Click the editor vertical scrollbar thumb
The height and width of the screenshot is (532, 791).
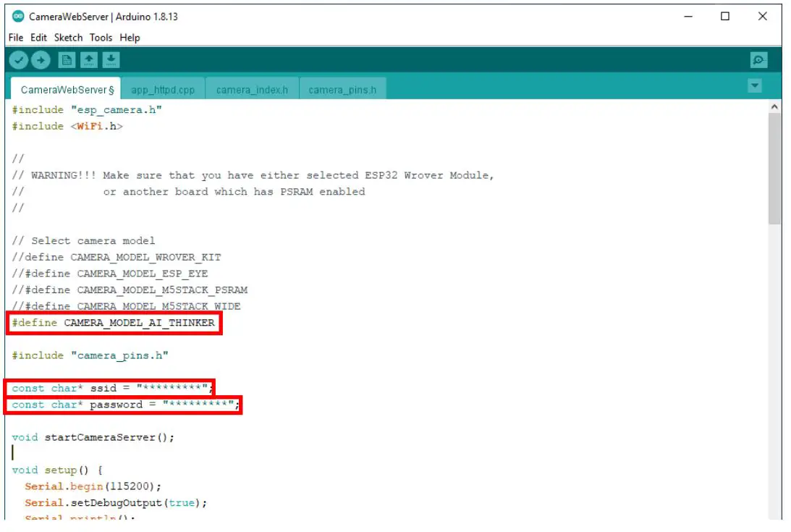pos(774,169)
